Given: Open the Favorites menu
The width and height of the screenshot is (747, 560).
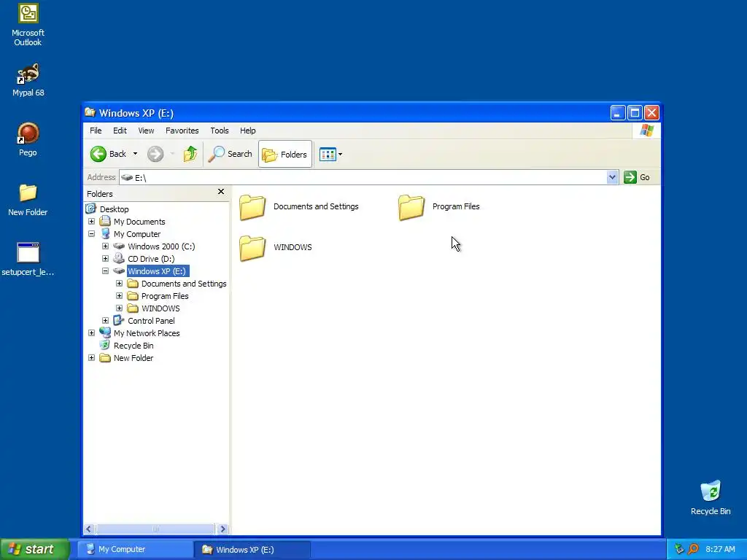Looking at the screenshot, I should [182, 131].
